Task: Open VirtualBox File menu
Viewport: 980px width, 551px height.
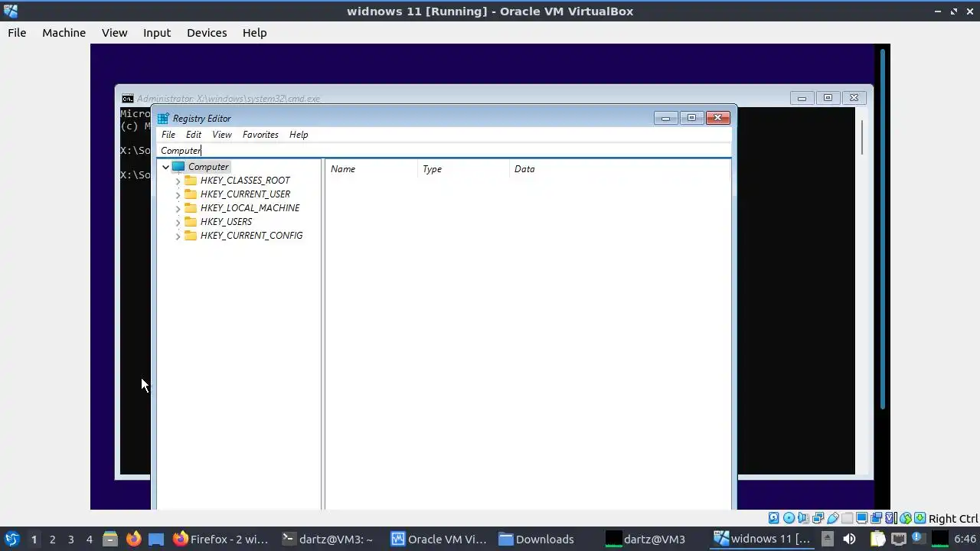Action: pos(17,33)
